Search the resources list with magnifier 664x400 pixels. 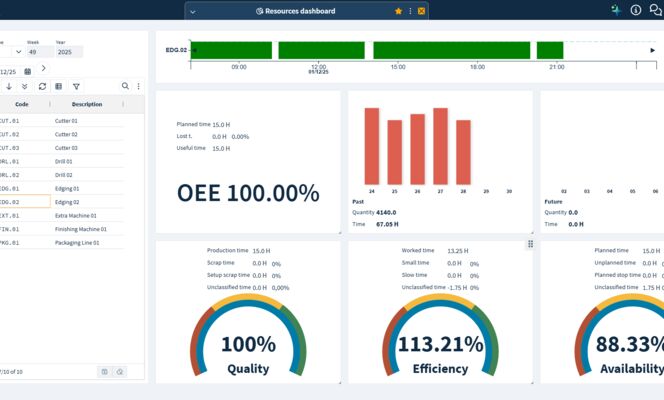125,87
